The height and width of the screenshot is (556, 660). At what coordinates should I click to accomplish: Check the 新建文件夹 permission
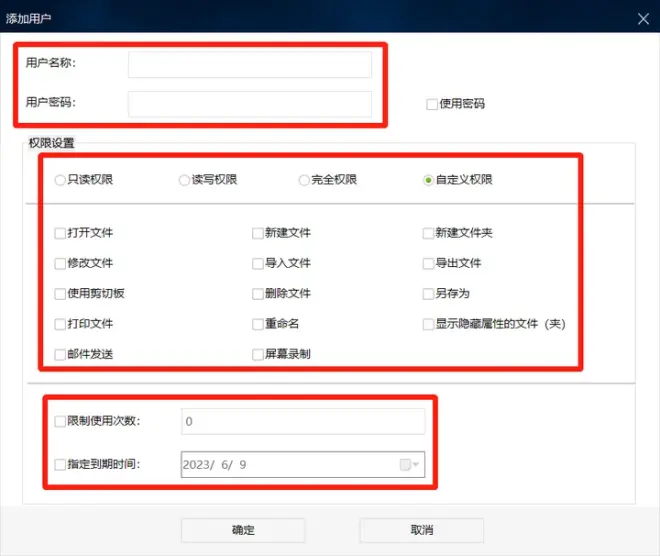(428, 233)
